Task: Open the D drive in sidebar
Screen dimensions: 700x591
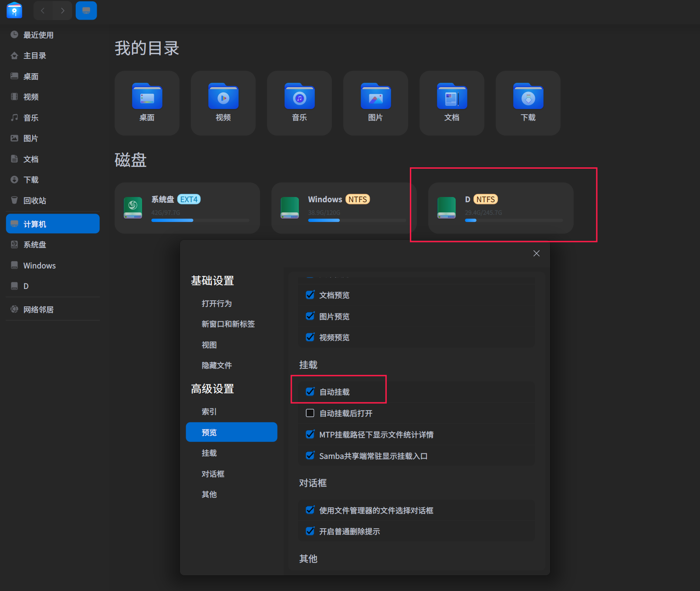Action: pos(53,286)
